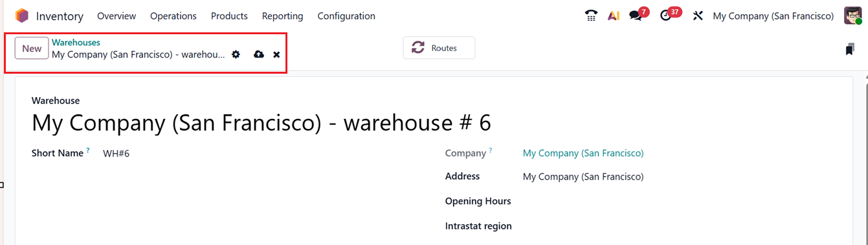Image resolution: width=868 pixels, height=245 pixels.
Task: Click the Short Name help question mark
Action: (x=88, y=151)
